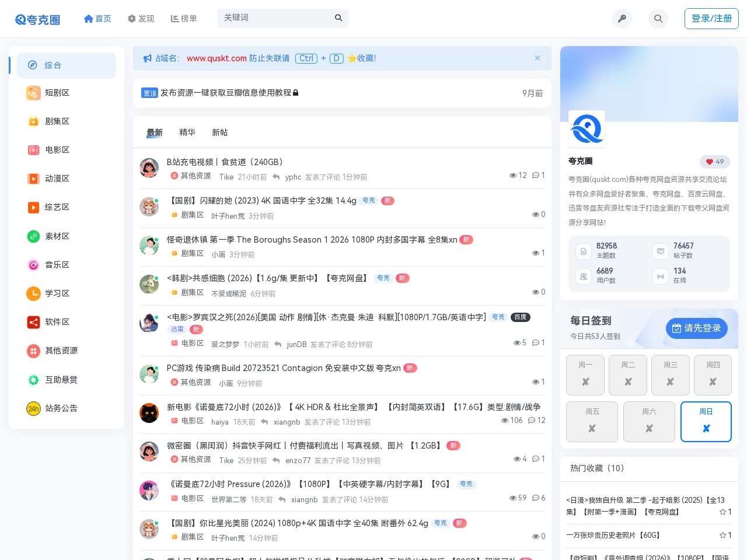Click avatar of 新电影诺曼底72小时 post
Image resolution: width=747 pixels, height=560 pixels.
tap(149, 413)
